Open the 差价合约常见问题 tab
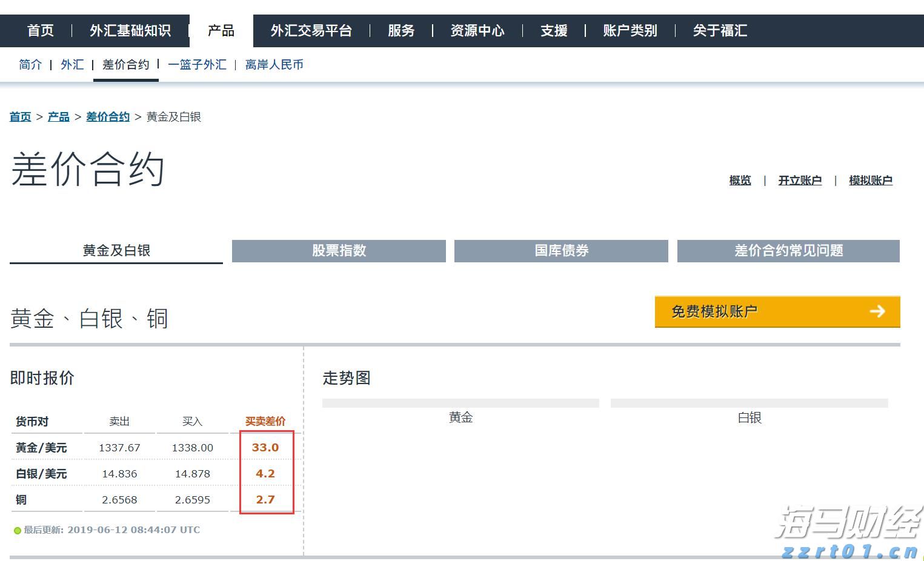The width and height of the screenshot is (924, 561). 786,251
